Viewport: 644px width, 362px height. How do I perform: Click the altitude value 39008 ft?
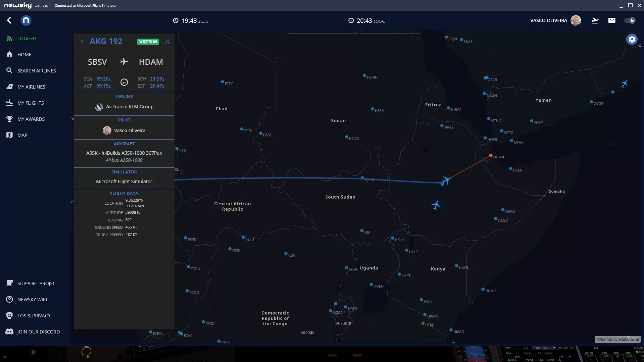(x=133, y=212)
